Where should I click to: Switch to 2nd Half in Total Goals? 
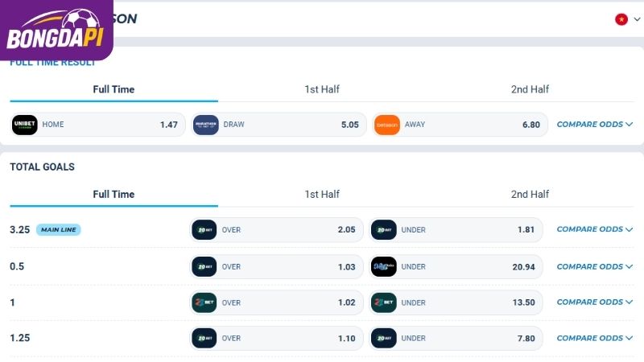530,195
